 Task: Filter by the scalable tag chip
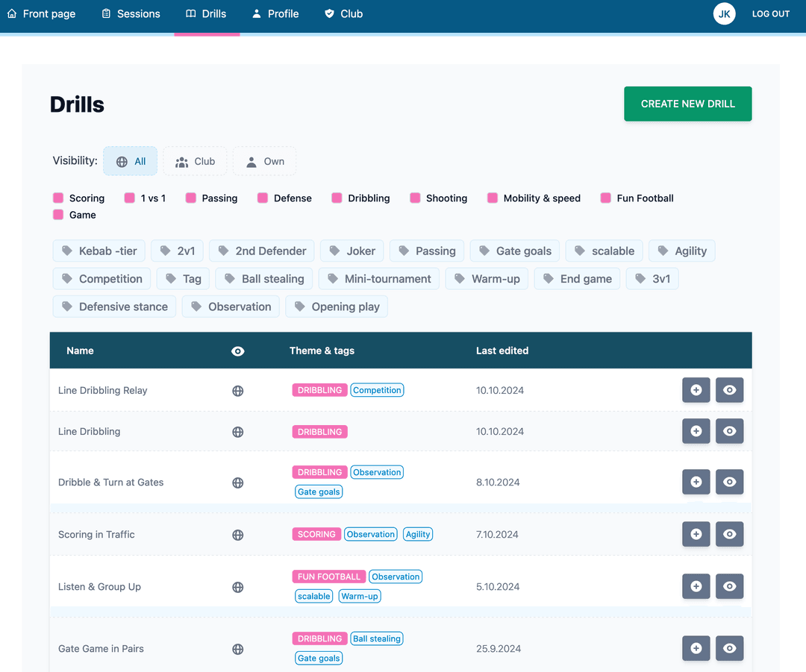point(604,251)
